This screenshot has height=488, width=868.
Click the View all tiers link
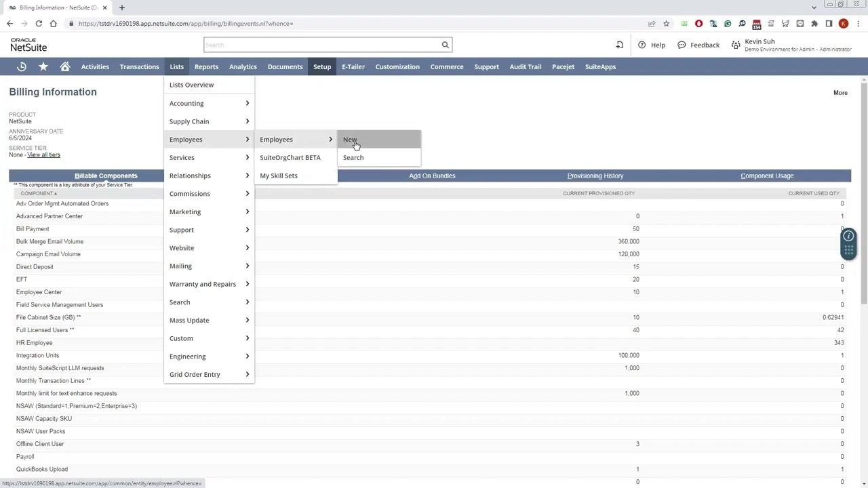coord(43,155)
